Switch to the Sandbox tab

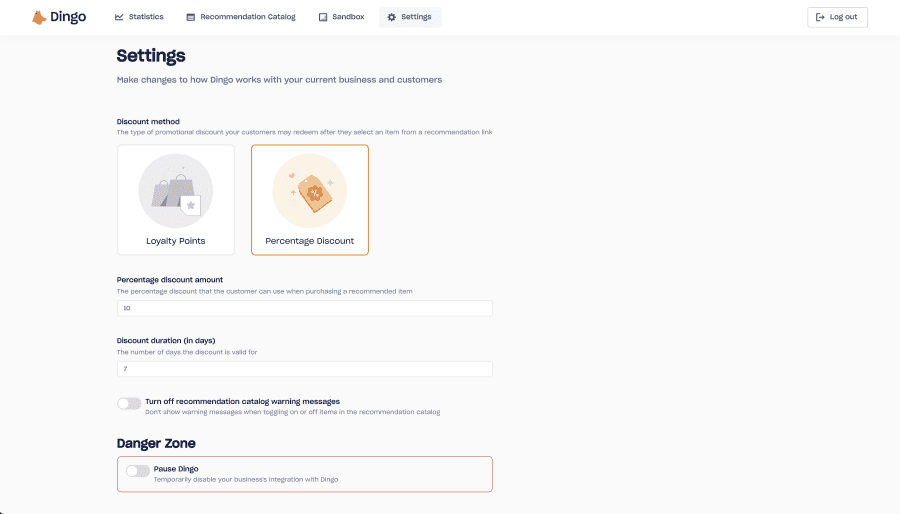coord(342,17)
